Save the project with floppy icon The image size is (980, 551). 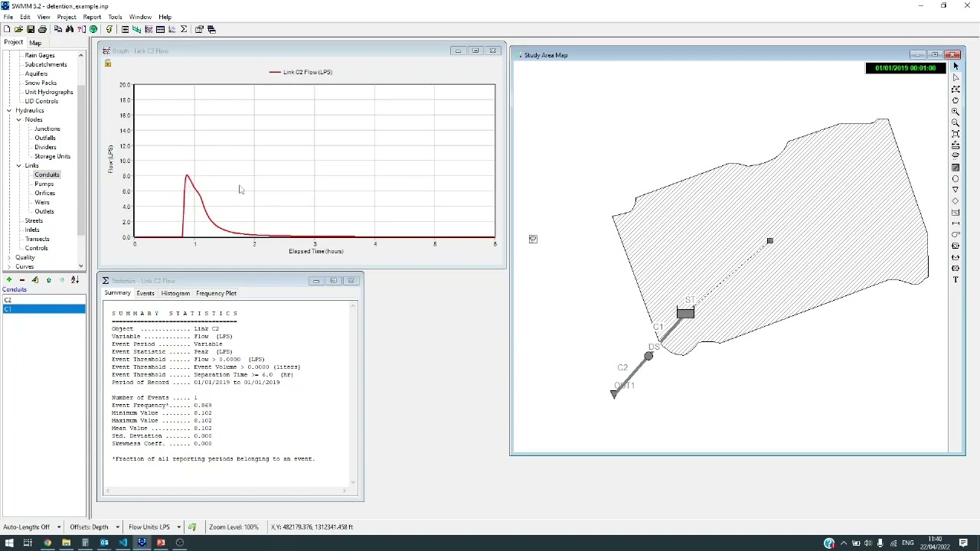click(31, 29)
